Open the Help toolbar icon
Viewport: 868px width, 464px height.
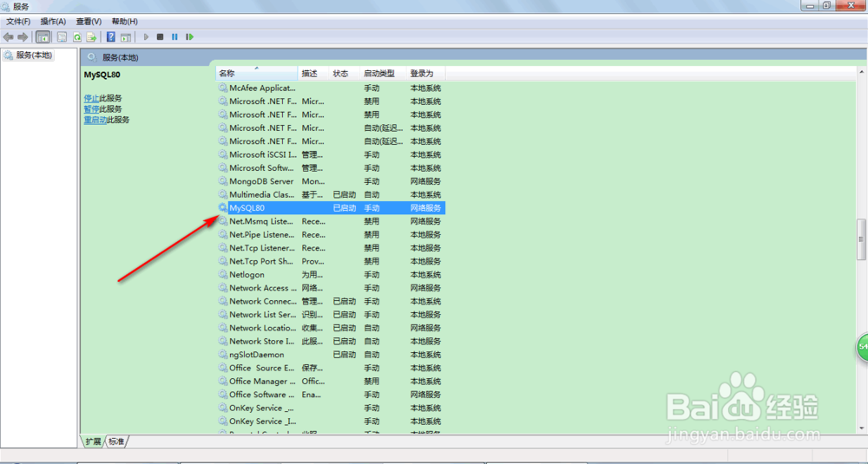111,37
